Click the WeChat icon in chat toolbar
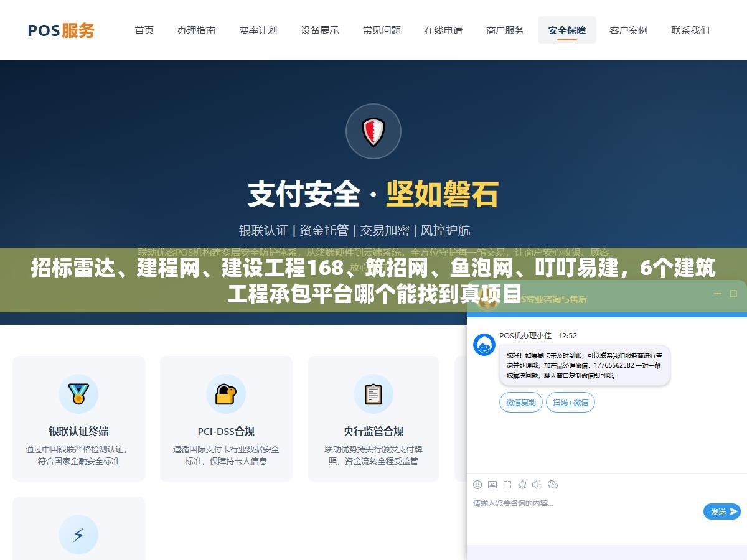 [553, 484]
